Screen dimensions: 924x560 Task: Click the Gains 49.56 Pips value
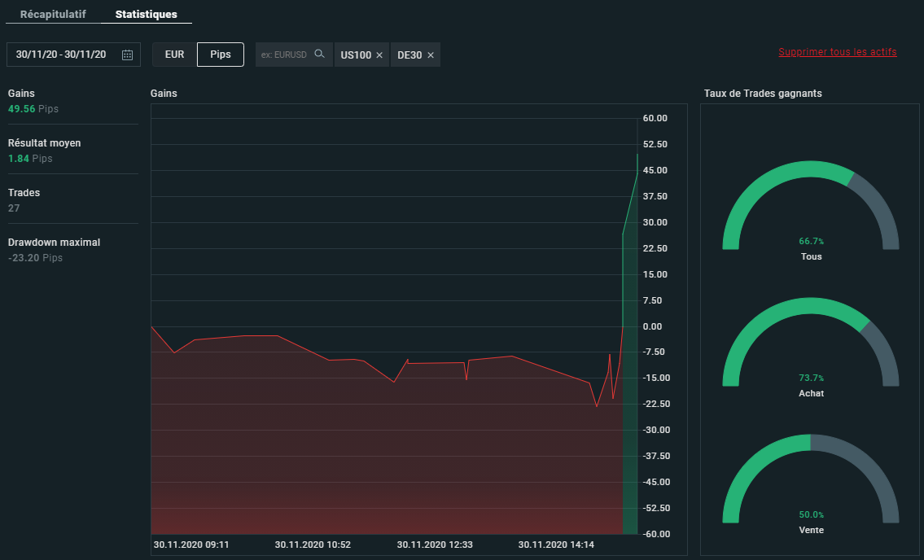tap(33, 108)
